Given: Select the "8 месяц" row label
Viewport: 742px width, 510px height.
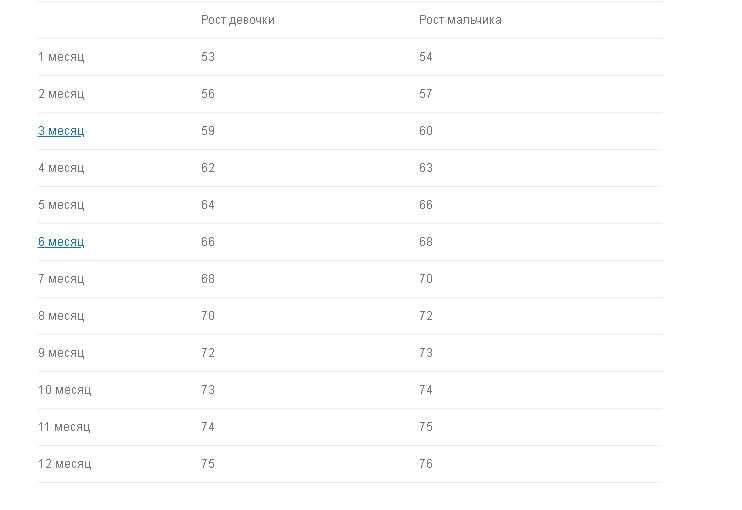Looking at the screenshot, I should click(61, 316).
